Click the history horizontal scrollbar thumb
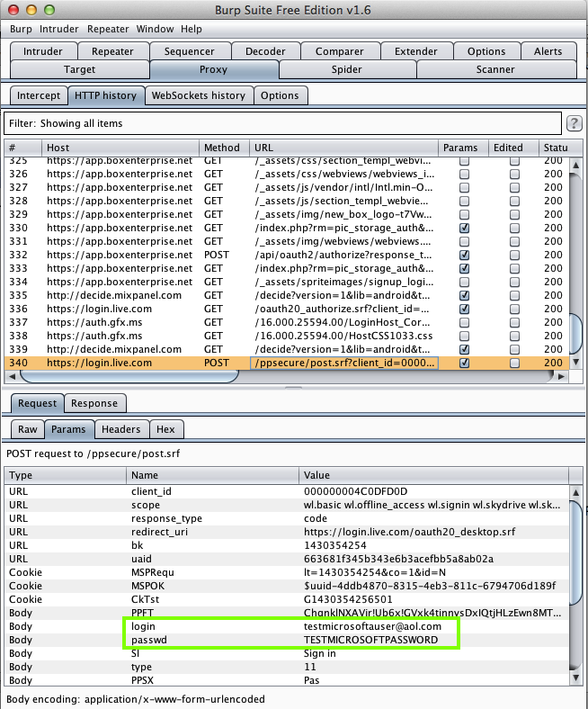This screenshot has width=588, height=709. point(129,376)
